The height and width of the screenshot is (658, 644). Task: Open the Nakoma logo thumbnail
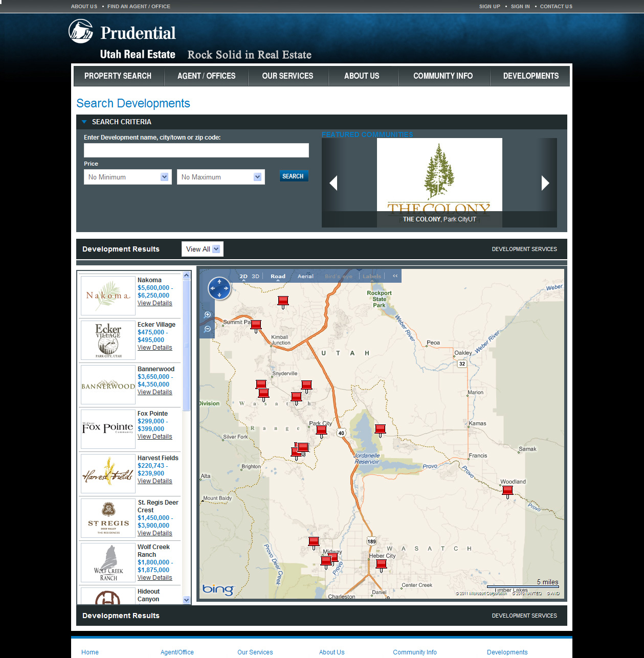[108, 296]
